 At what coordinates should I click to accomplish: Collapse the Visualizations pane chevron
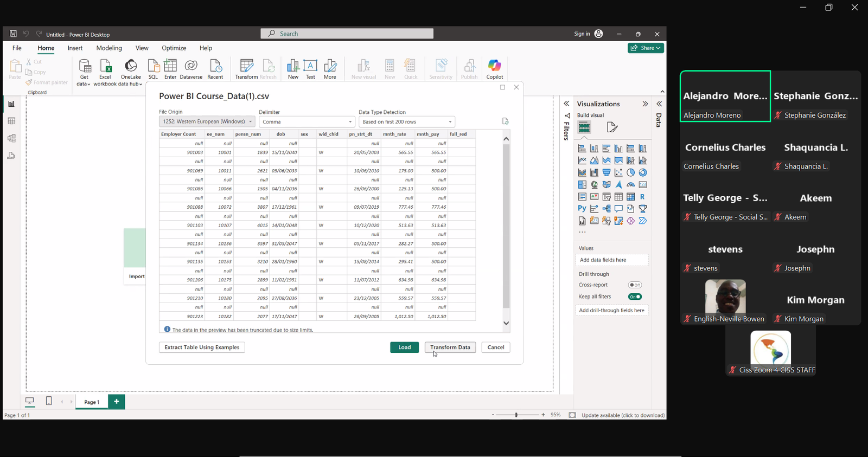click(645, 104)
